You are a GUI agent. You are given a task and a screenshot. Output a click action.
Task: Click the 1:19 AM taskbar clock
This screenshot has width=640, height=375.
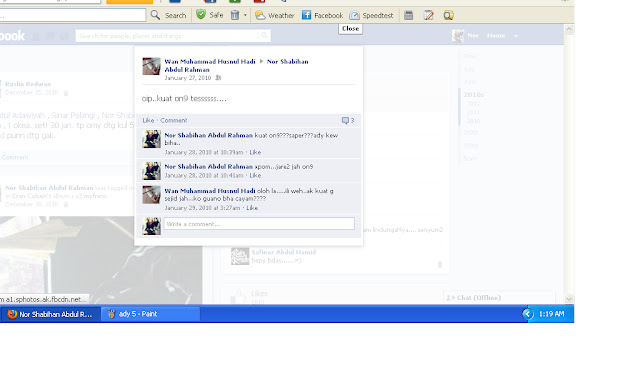tap(551, 314)
